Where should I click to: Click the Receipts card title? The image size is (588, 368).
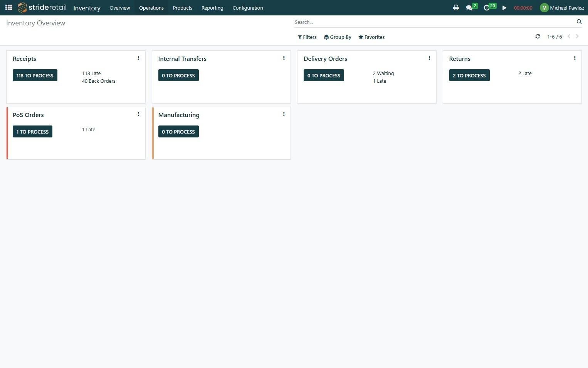point(24,59)
